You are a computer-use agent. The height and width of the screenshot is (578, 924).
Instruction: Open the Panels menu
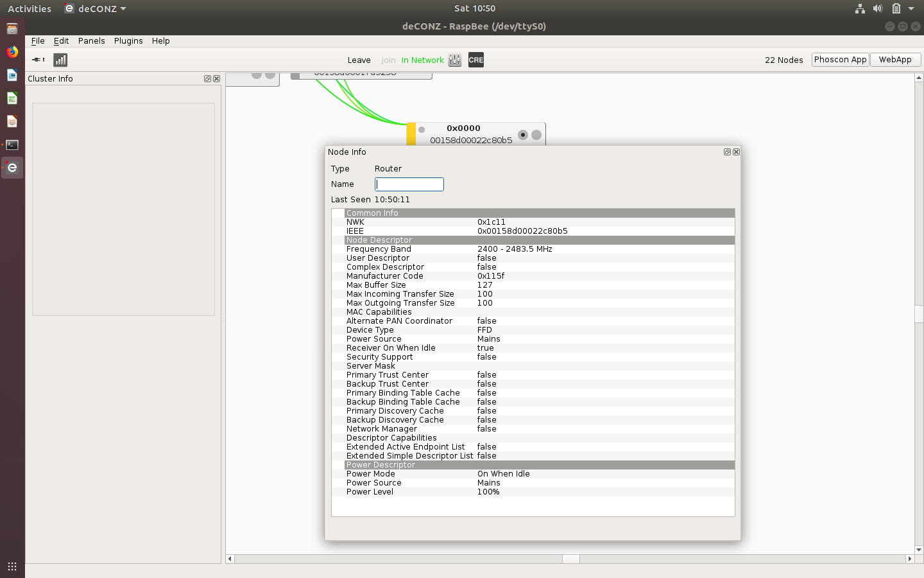(x=92, y=40)
